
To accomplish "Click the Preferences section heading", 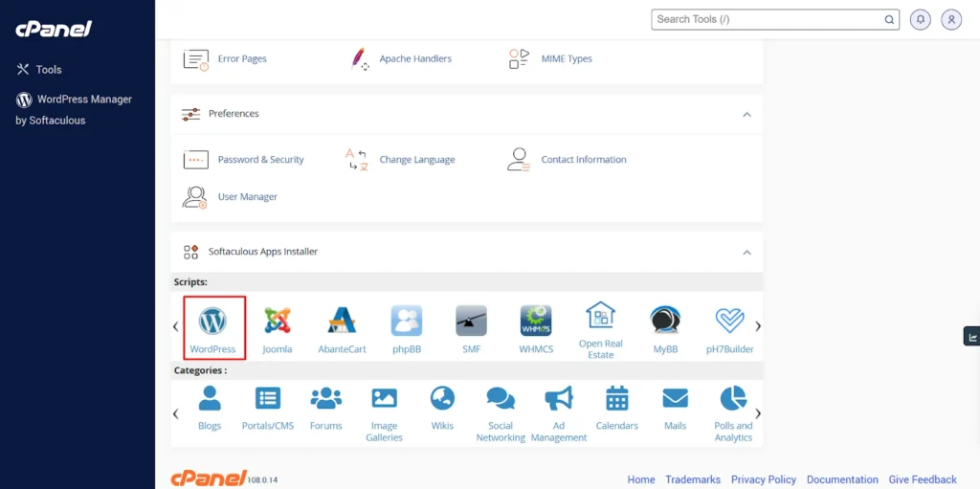I will pyautogui.click(x=234, y=114).
